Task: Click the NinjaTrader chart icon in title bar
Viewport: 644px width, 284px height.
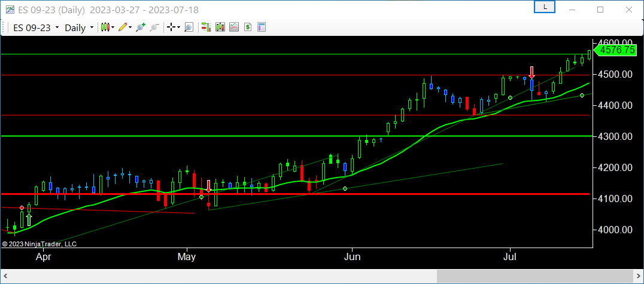Action: tap(10, 10)
